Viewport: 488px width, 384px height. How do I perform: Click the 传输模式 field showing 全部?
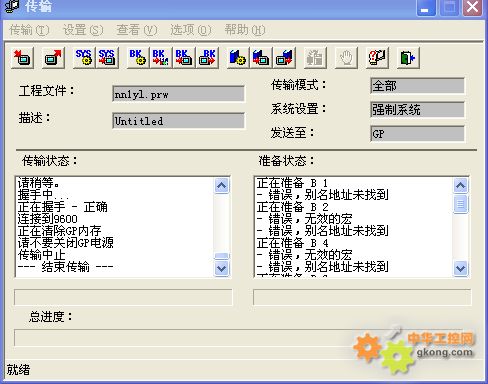coord(417,86)
